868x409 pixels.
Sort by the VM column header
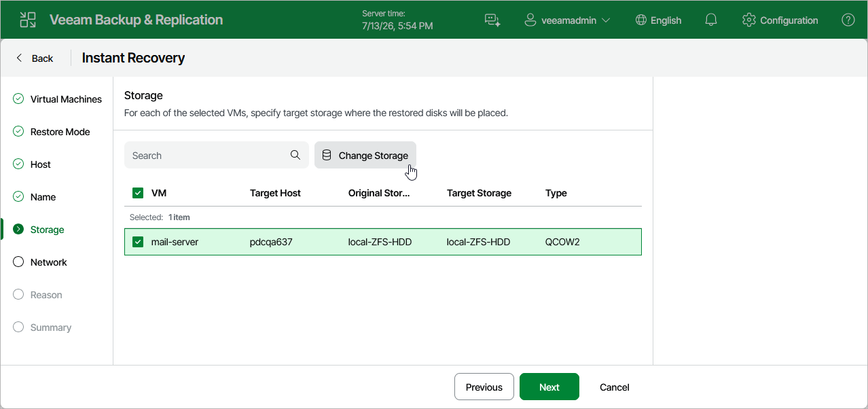point(159,193)
